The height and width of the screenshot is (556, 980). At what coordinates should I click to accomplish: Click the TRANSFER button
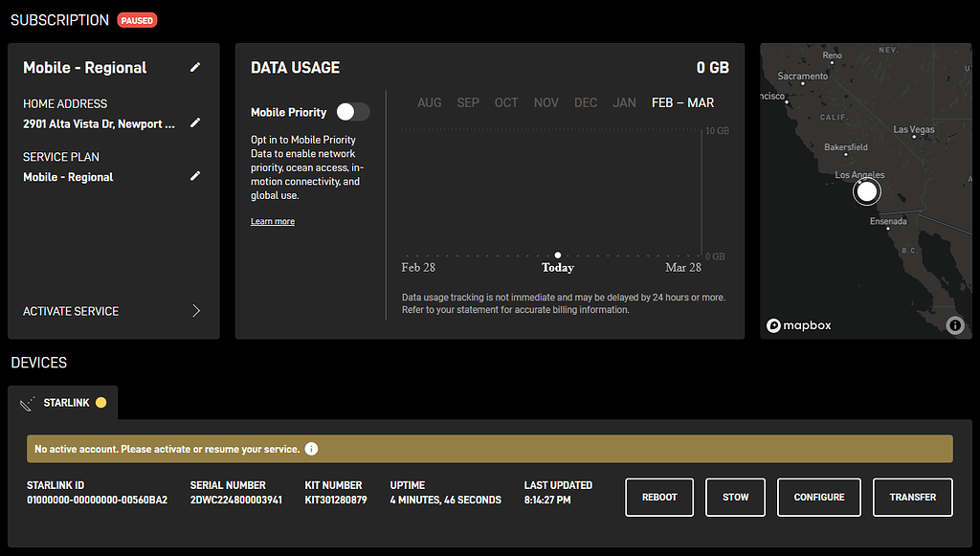click(x=913, y=498)
